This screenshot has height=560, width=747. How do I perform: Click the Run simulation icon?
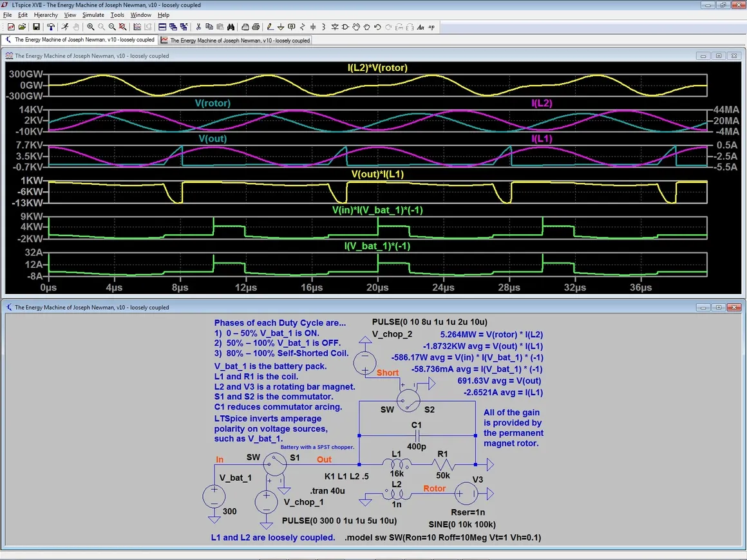64,27
